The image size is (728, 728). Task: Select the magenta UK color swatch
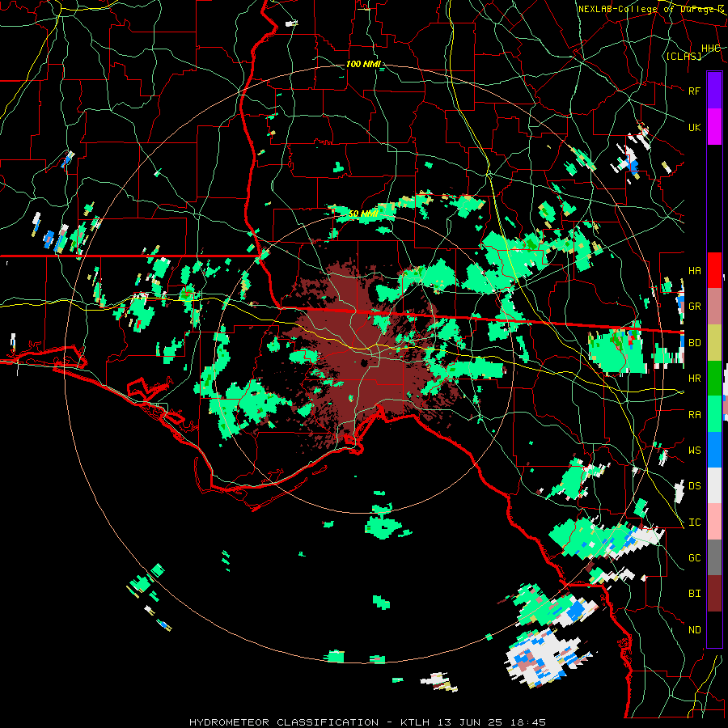714,127
